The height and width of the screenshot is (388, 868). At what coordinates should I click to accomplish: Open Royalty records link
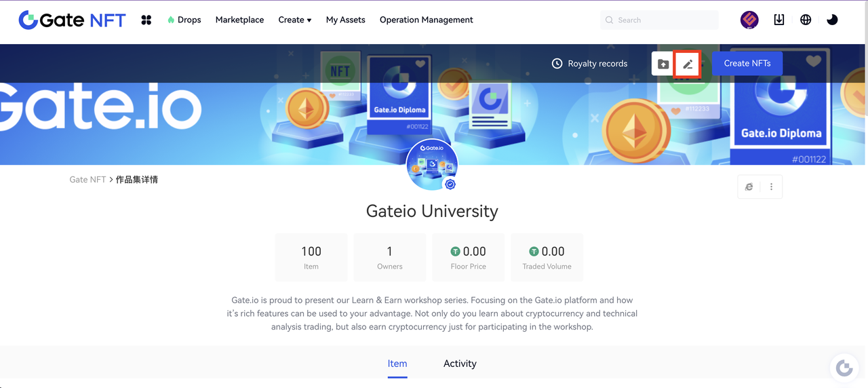point(589,64)
